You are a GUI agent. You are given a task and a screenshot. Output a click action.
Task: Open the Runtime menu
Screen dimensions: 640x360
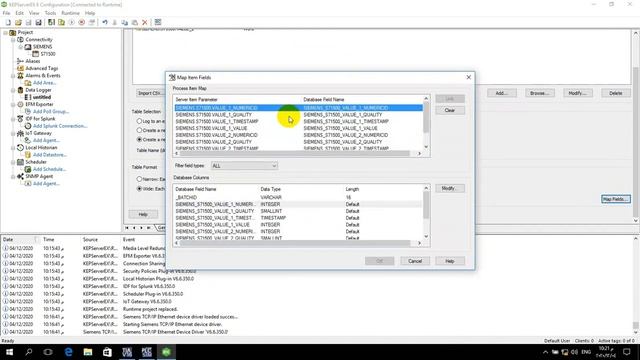(70, 13)
